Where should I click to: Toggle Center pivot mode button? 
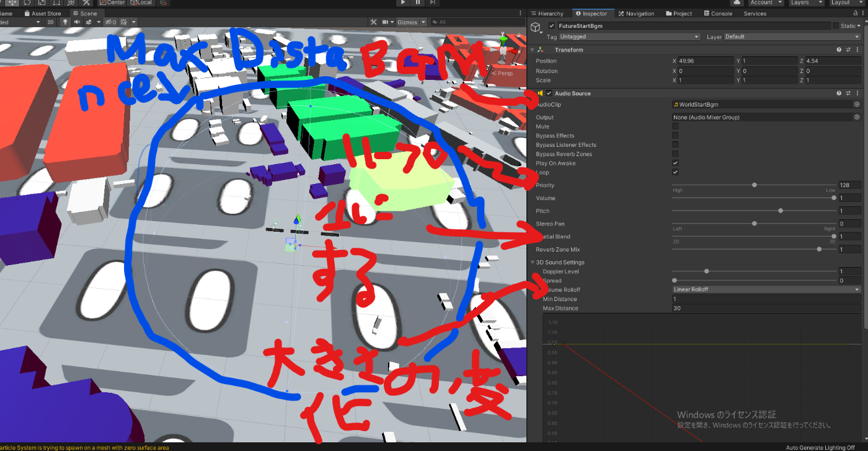point(111,2)
